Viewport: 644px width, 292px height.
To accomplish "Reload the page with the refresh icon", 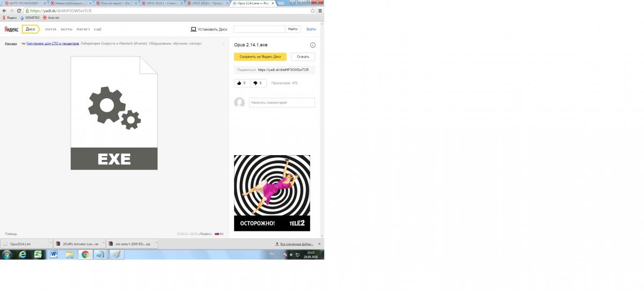I will pos(19,11).
